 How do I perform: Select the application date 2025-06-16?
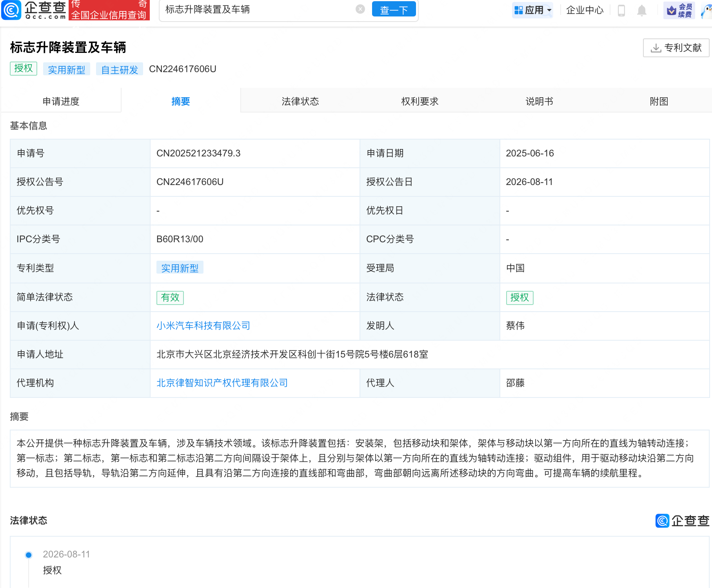530,153
